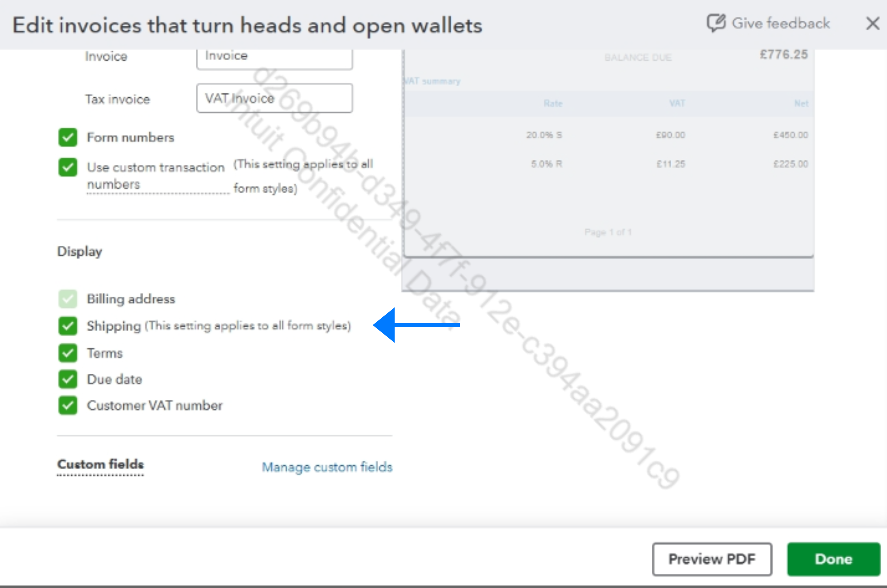Toggle the Due date checkbox

point(68,379)
